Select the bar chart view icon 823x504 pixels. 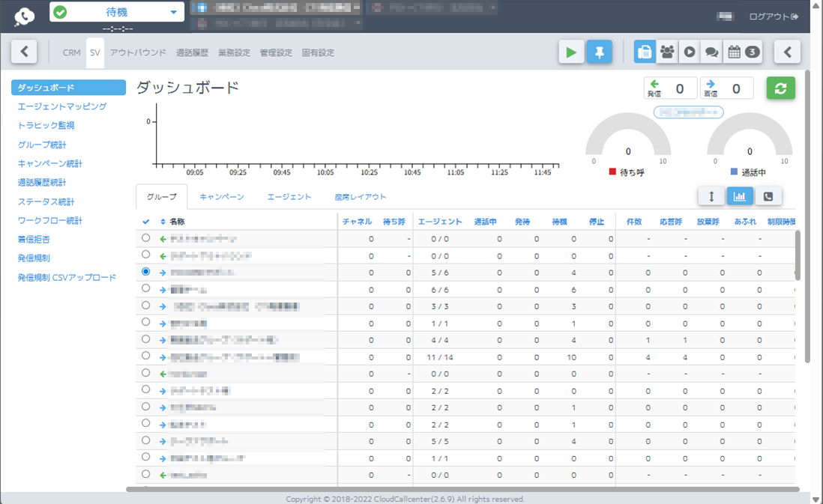[741, 196]
